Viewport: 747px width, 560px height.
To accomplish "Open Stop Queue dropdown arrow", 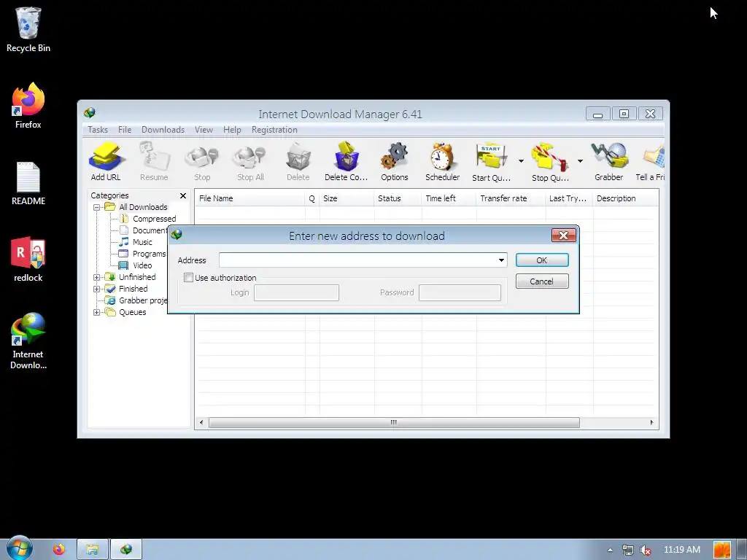I will click(x=580, y=161).
